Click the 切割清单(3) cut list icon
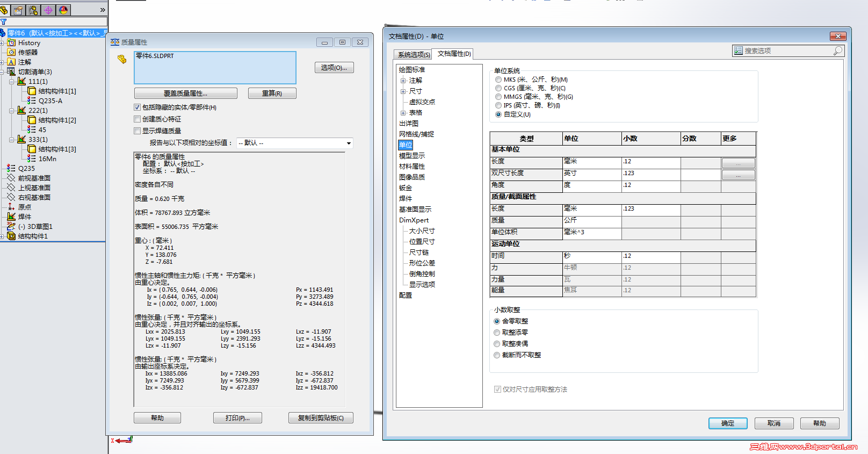The height and width of the screenshot is (454, 868). 11,71
